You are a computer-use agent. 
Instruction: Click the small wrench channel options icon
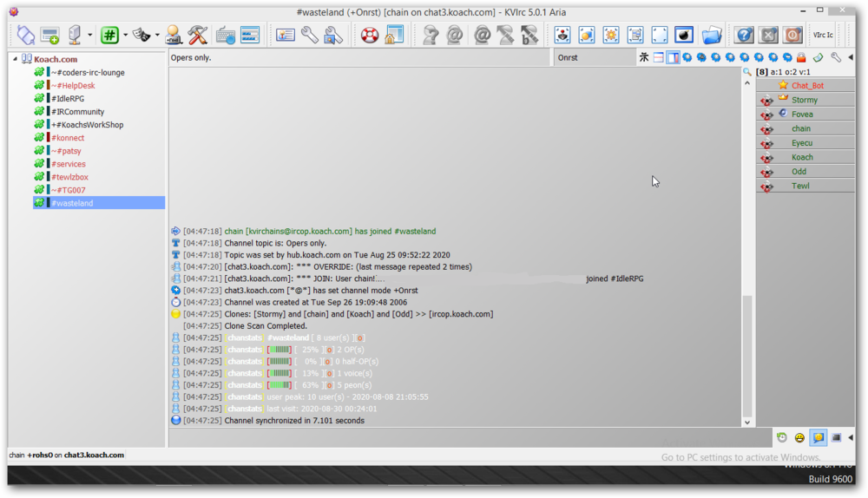[x=836, y=57]
